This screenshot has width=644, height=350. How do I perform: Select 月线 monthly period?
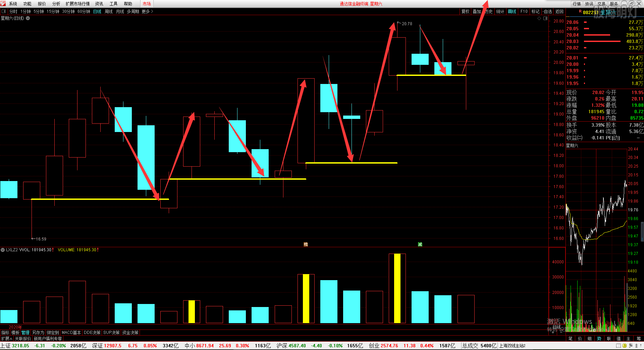pyautogui.click(x=120, y=11)
